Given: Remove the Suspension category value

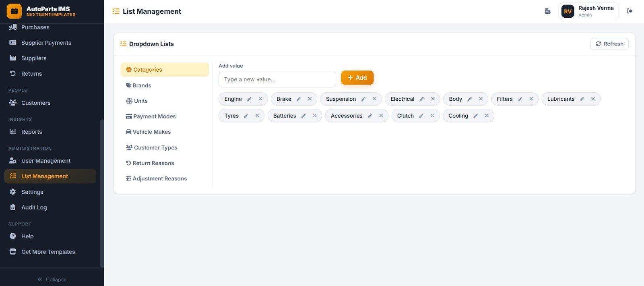Looking at the screenshot, I should 374,99.
